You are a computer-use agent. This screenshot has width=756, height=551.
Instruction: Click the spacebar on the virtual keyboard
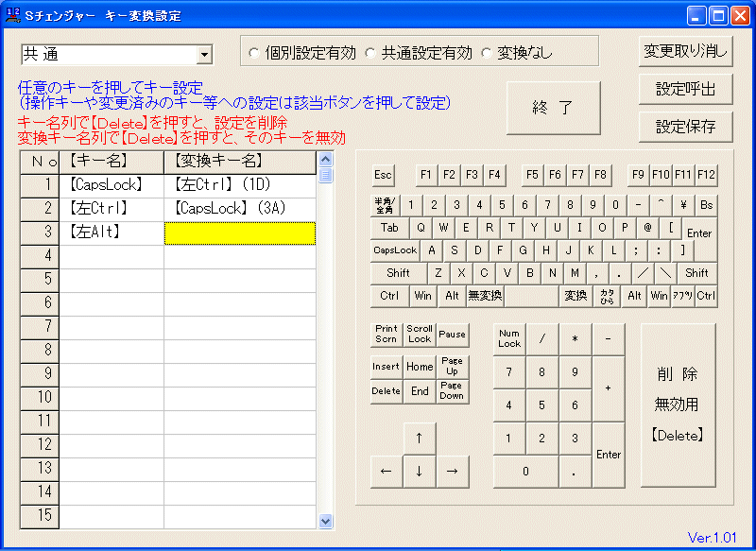tap(531, 296)
